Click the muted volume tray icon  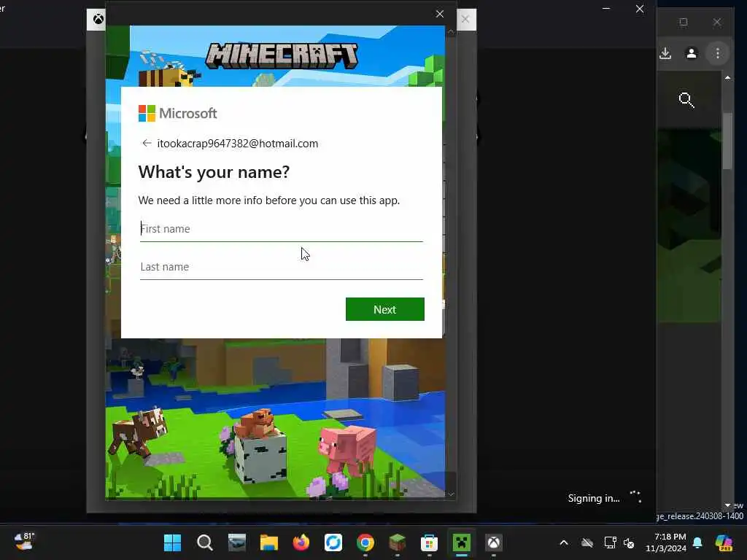point(629,542)
